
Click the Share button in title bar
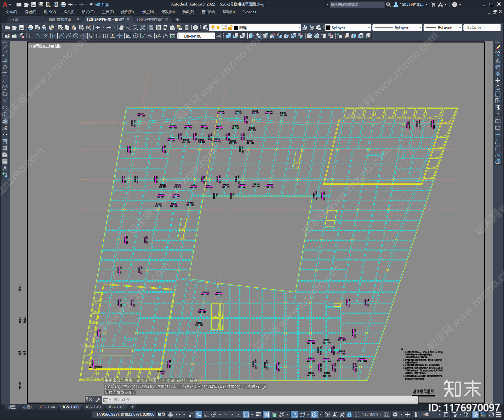pos(102,4)
